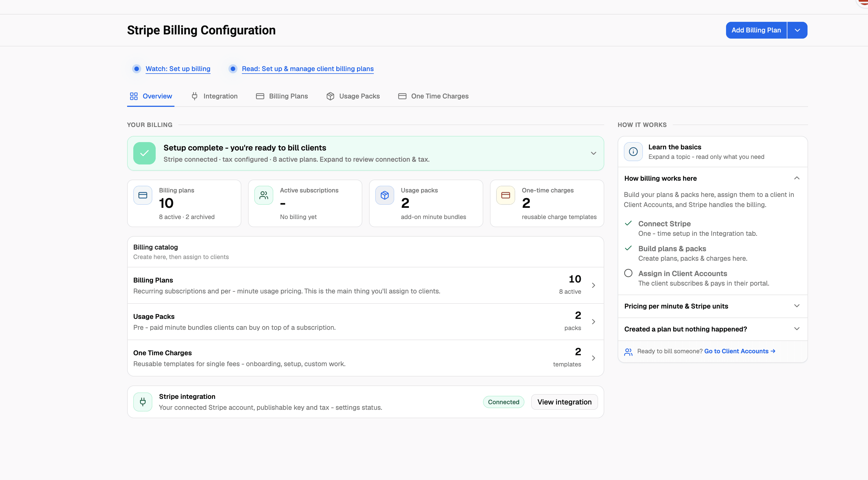Click the Stripe integration heading
This screenshot has width=868, height=480.
[x=187, y=397]
